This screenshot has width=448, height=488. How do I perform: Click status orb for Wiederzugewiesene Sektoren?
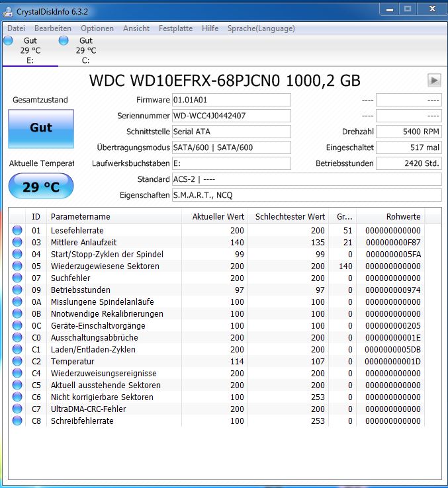click(17, 266)
